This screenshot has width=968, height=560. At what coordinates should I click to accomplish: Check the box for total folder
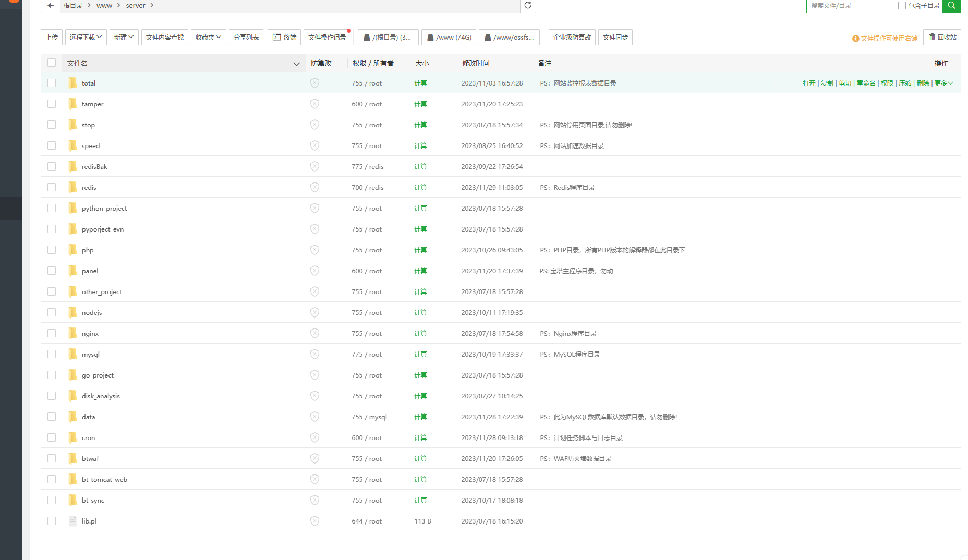pyautogui.click(x=52, y=83)
